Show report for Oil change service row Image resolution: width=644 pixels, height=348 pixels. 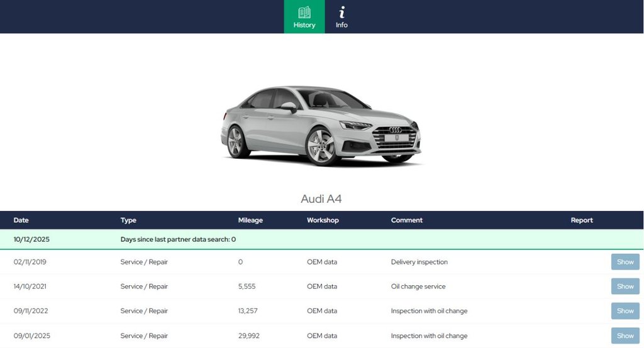[x=625, y=286]
